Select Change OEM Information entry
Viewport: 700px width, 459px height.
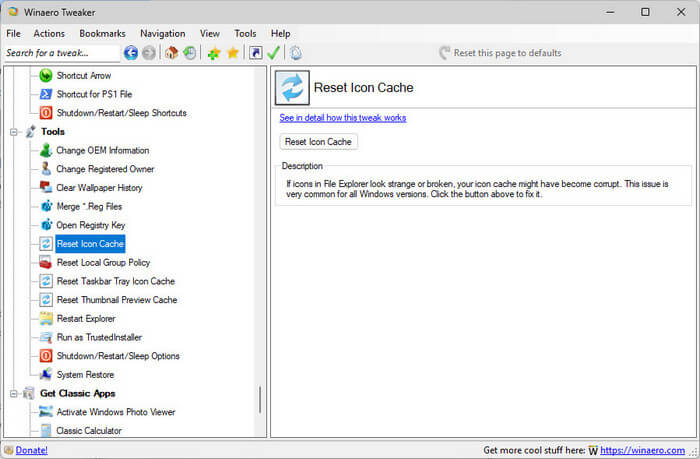[x=103, y=150]
